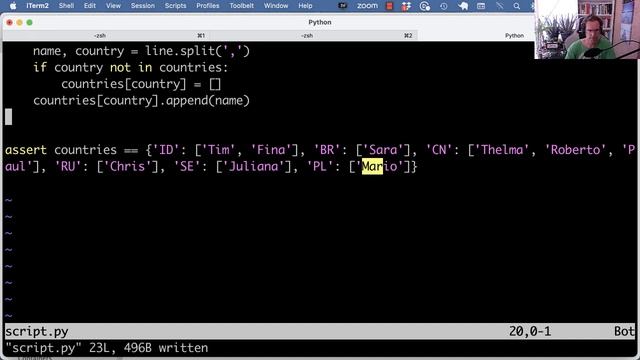The image size is (640, 360).
Task: Minimize the iTerm2 window with yellow button
Action: pyautogui.click(x=20, y=22)
